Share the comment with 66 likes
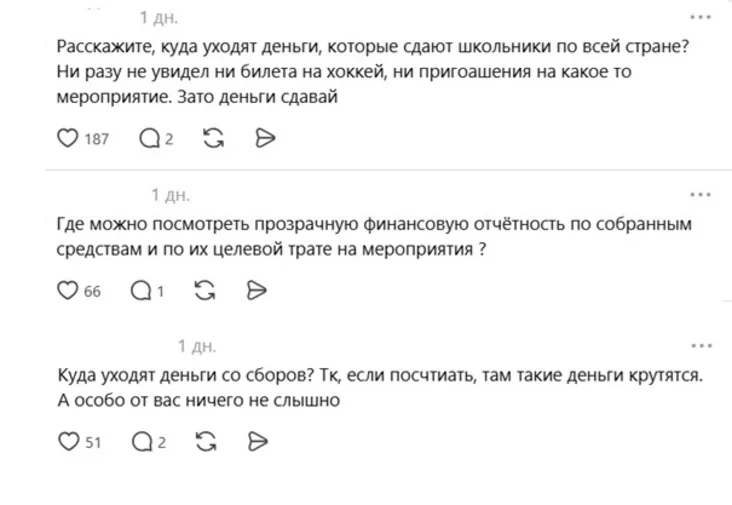The height and width of the screenshot is (505, 732). pos(256,290)
